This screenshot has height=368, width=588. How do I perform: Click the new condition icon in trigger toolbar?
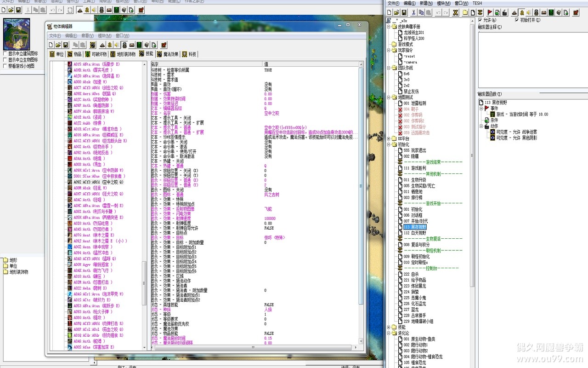(x=498, y=12)
